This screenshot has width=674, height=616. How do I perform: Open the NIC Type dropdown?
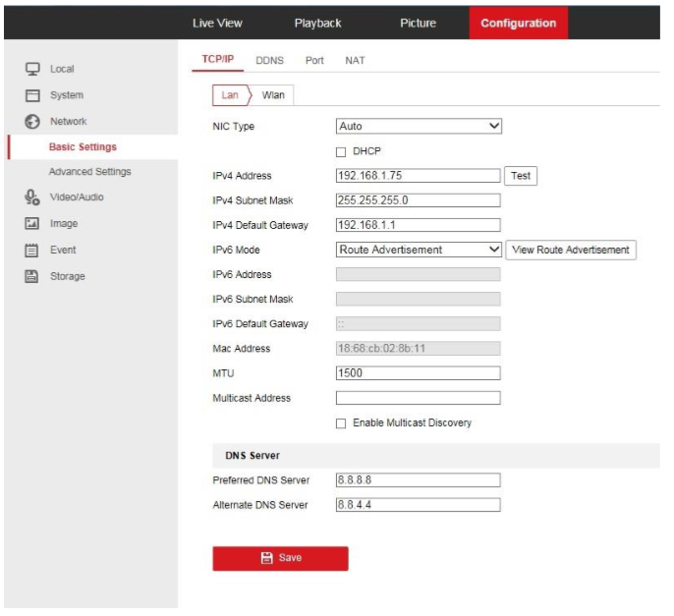419,127
